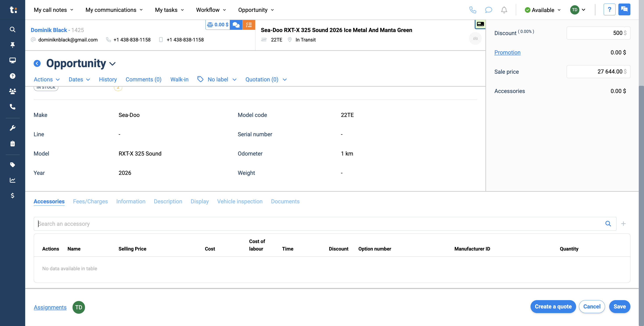Open the Actions dropdown
Screen dimensions: 644x326
coord(46,79)
